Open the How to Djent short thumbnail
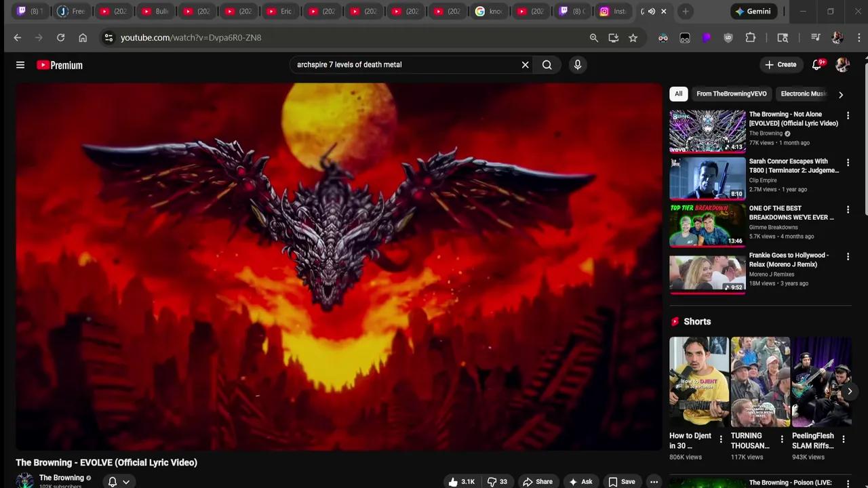Viewport: 868px width, 488px height. (x=699, y=382)
